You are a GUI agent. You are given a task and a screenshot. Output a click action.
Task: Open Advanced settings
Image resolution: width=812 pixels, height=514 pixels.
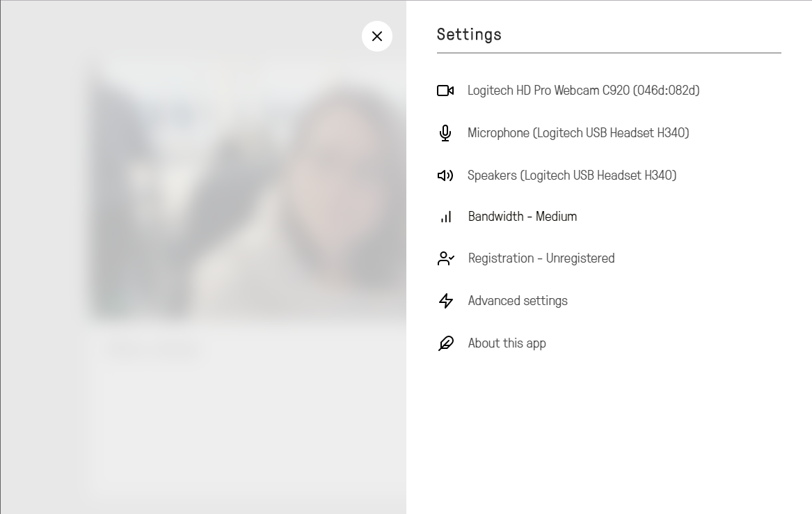pos(518,301)
